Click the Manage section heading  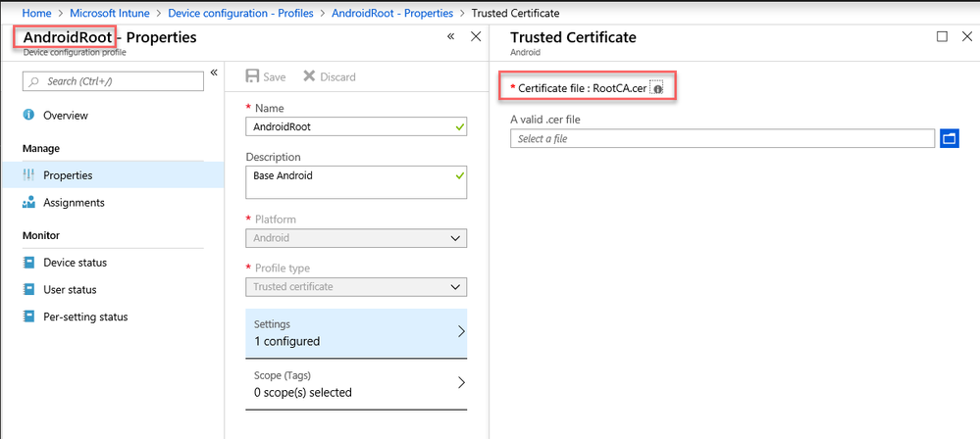pyautogui.click(x=41, y=148)
